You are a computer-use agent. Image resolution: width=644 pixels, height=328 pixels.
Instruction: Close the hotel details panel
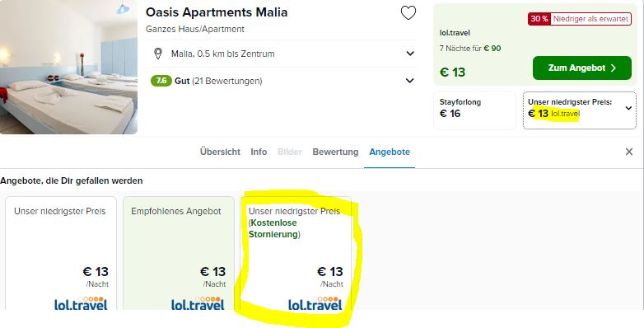tap(629, 152)
